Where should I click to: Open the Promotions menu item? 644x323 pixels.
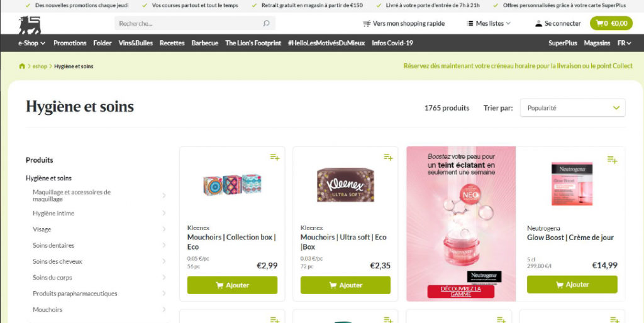[70, 43]
